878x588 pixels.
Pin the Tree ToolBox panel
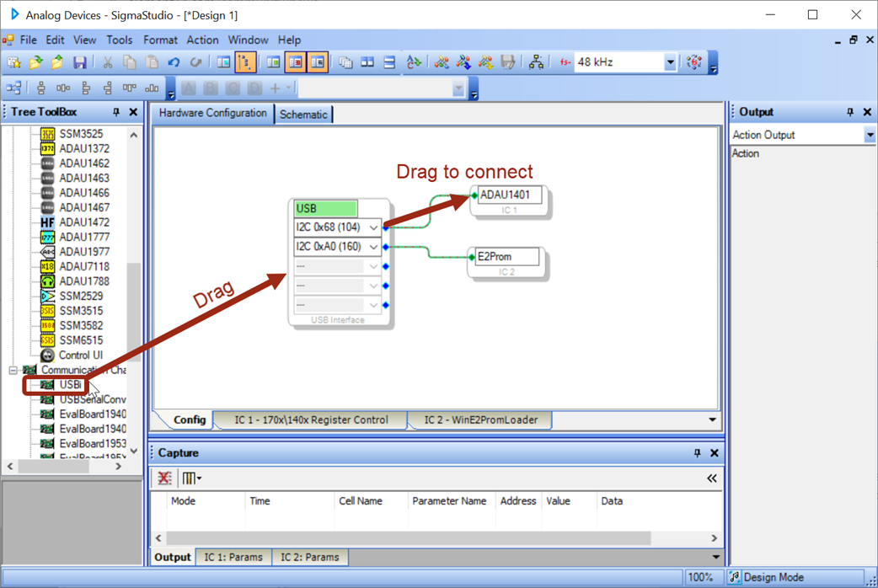tap(116, 112)
